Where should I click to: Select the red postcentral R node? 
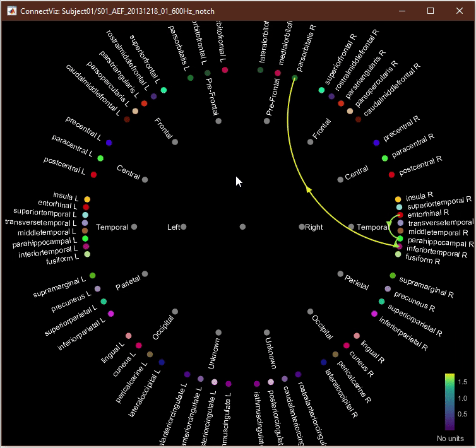point(391,174)
